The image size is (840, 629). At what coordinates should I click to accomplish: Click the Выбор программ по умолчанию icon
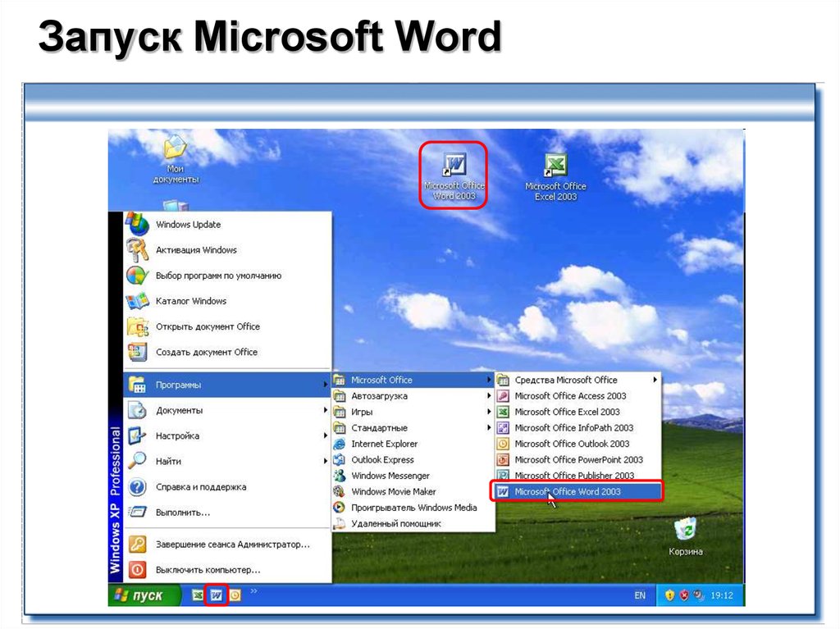pos(138,276)
